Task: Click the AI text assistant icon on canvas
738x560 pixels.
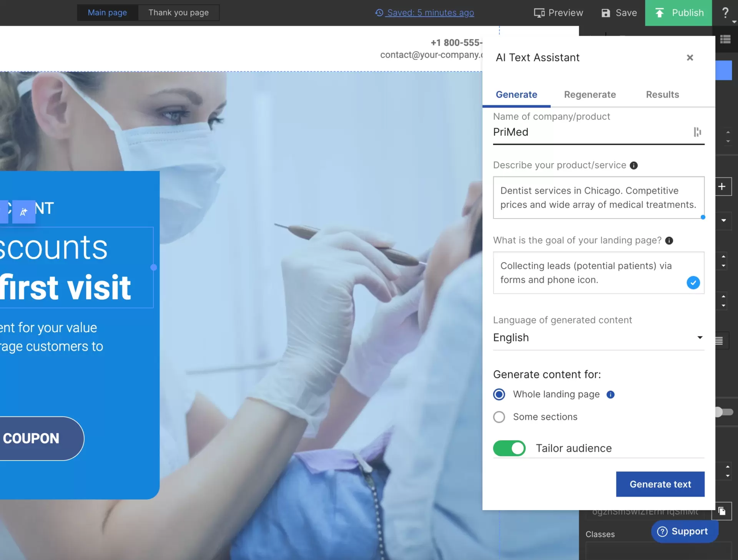Action: (x=23, y=212)
